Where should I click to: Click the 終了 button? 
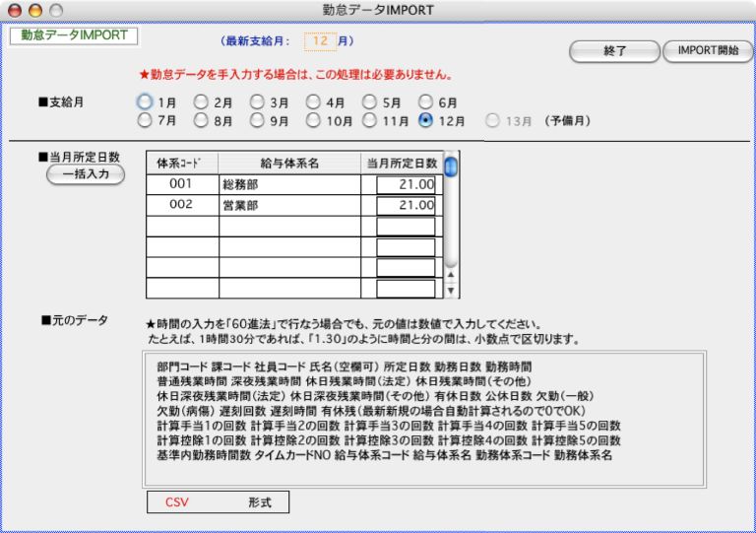pos(613,51)
